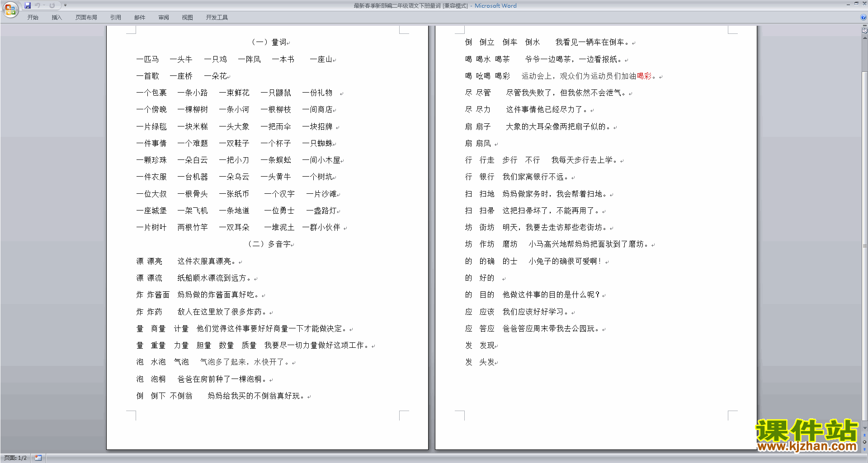
Task: Click the heading （二）多音字
Action: click(x=269, y=244)
